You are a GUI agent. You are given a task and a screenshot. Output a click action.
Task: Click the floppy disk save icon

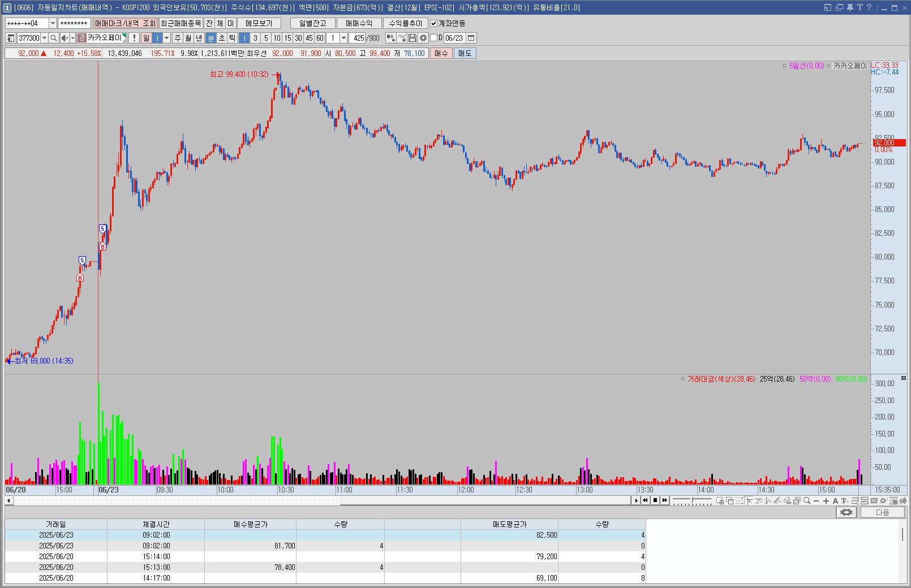(412, 38)
